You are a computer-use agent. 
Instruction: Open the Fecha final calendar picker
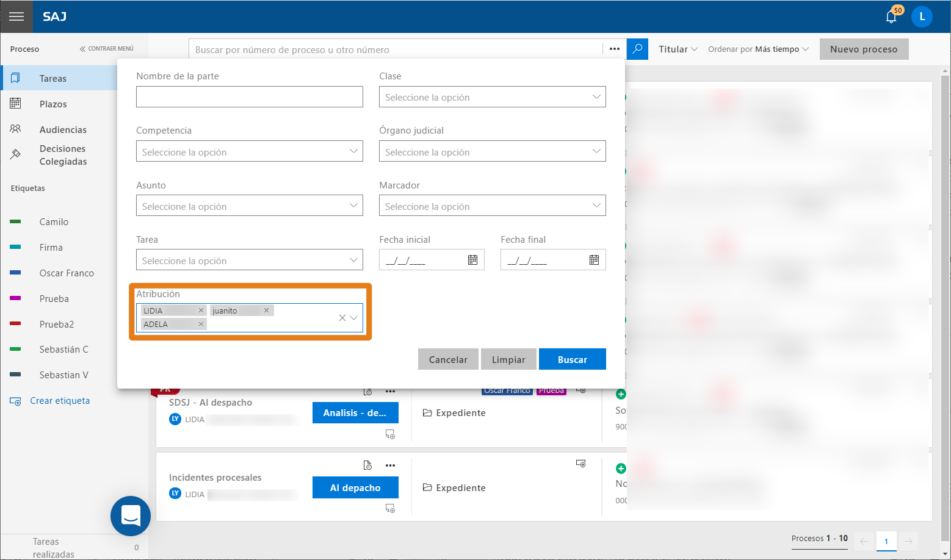click(594, 260)
